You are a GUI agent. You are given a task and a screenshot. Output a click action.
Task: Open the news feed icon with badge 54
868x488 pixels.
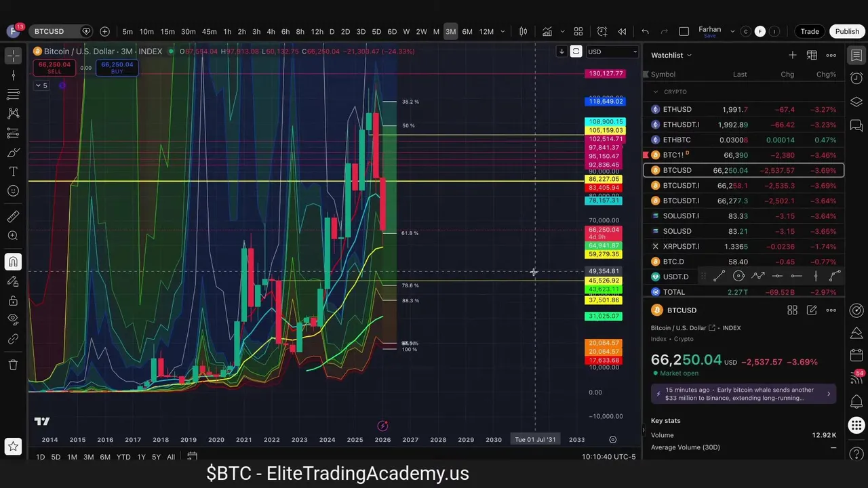856,379
